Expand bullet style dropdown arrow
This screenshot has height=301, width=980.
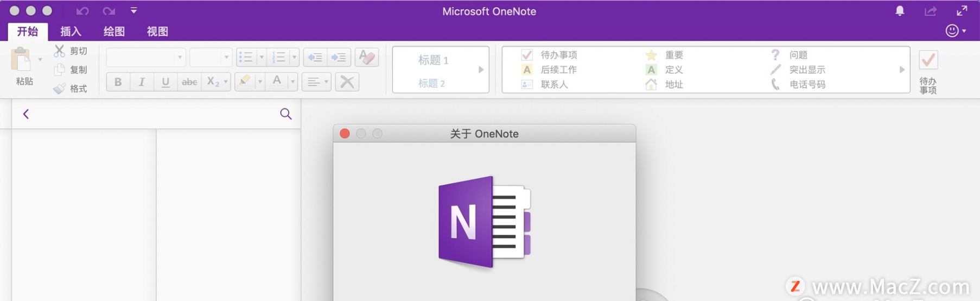[x=262, y=57]
